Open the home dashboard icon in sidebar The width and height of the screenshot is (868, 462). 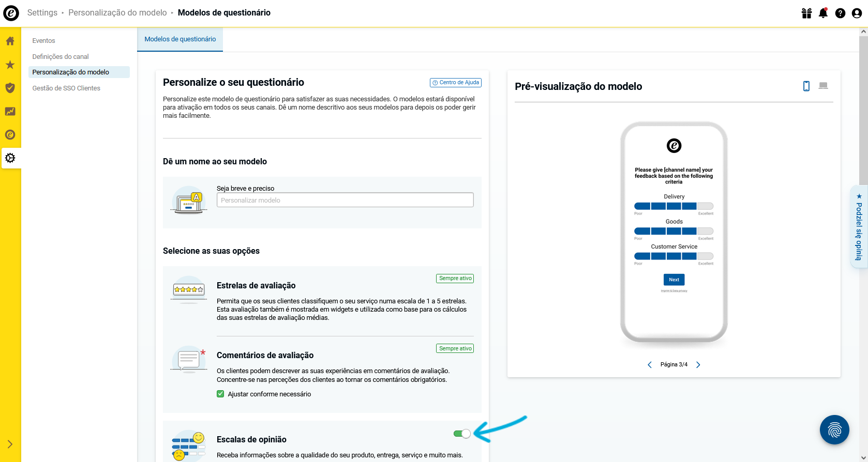tap(10, 41)
